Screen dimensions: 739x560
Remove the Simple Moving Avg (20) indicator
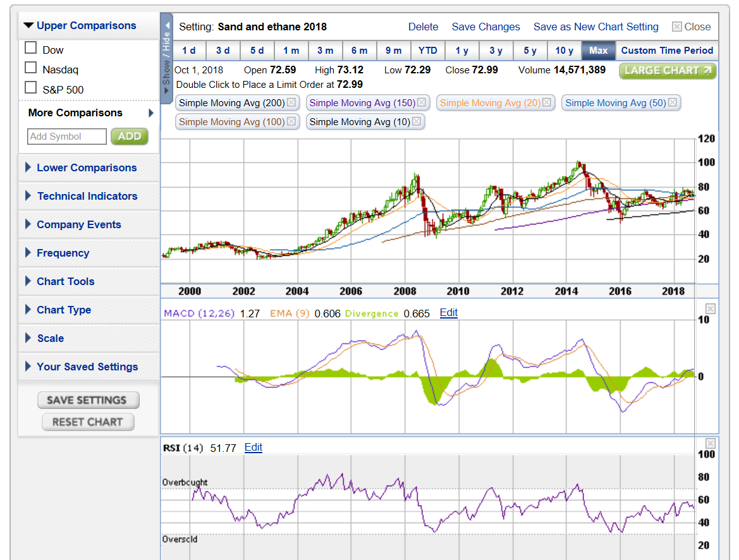(547, 102)
